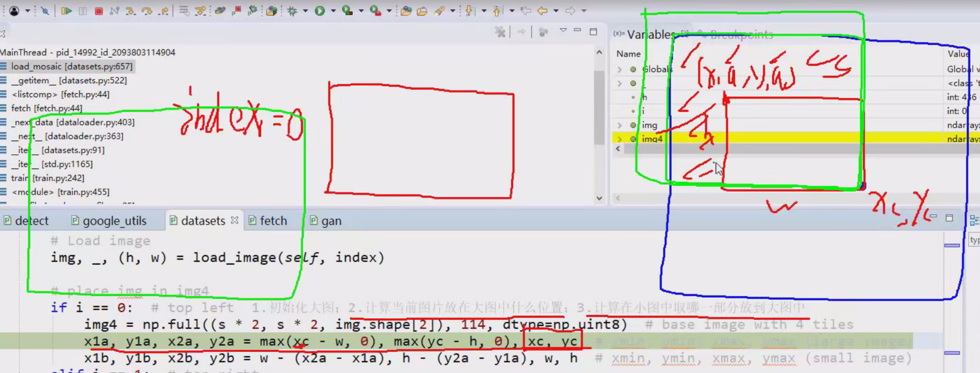Click the Resume debug button
This screenshot has width=980, height=373.
[x=66, y=10]
